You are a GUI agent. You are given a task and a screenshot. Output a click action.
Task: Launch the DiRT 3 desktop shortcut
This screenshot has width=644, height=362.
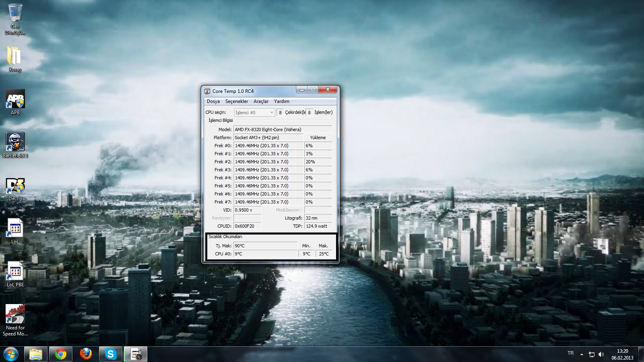(15, 189)
